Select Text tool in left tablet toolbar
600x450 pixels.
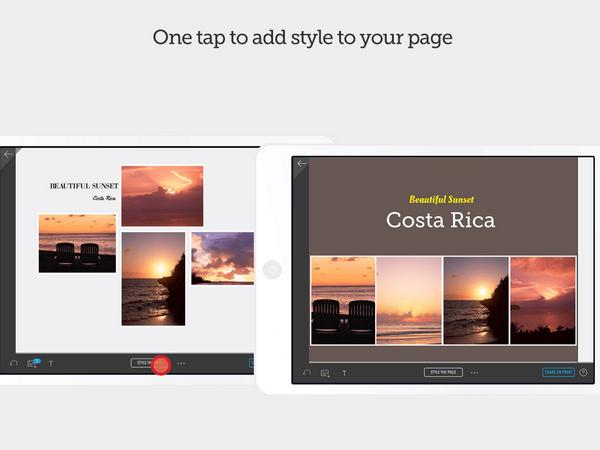pyautogui.click(x=51, y=363)
